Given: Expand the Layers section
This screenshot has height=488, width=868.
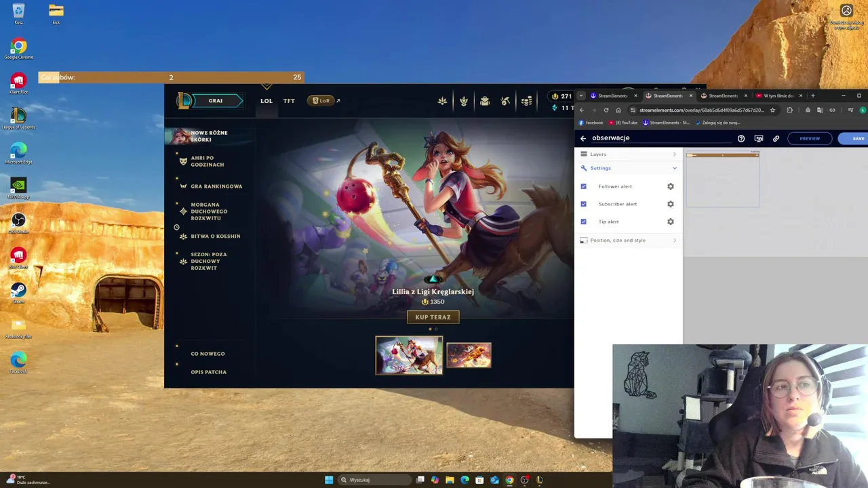Looking at the screenshot, I should point(629,155).
